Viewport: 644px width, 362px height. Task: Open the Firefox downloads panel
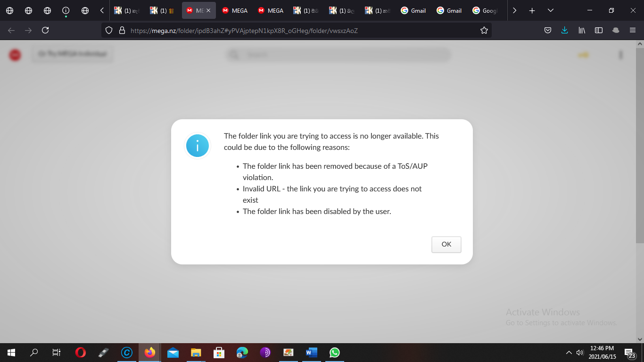click(x=564, y=30)
